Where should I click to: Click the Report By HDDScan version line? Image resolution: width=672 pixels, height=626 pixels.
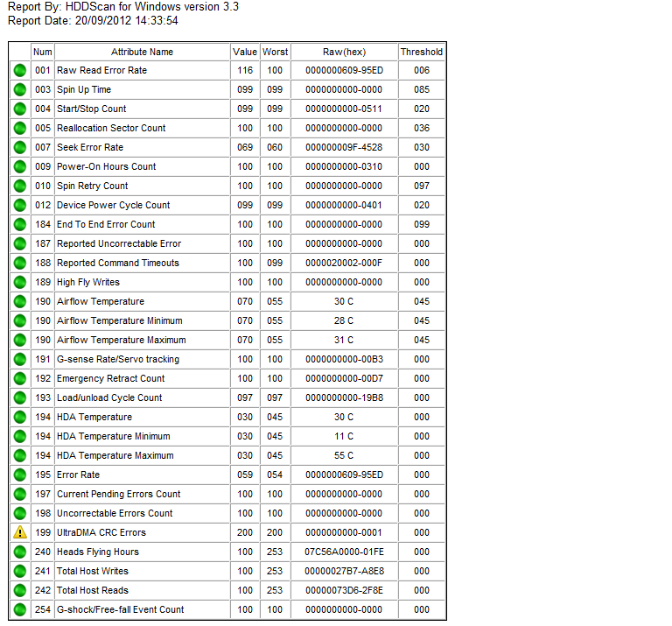point(123,6)
